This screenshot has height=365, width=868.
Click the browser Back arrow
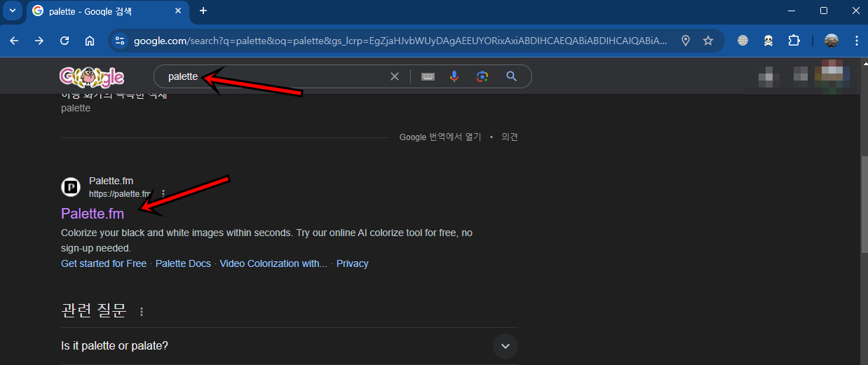(14, 41)
